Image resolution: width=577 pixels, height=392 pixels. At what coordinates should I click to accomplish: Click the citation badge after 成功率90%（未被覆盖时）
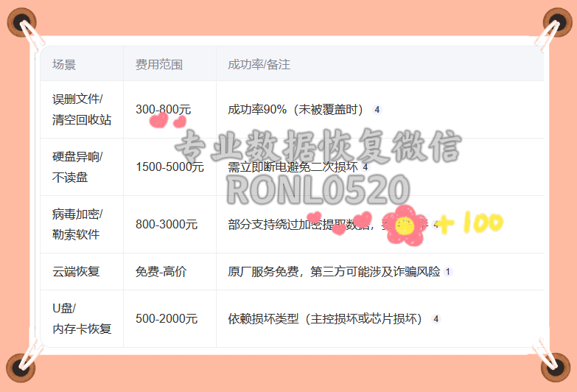(377, 110)
